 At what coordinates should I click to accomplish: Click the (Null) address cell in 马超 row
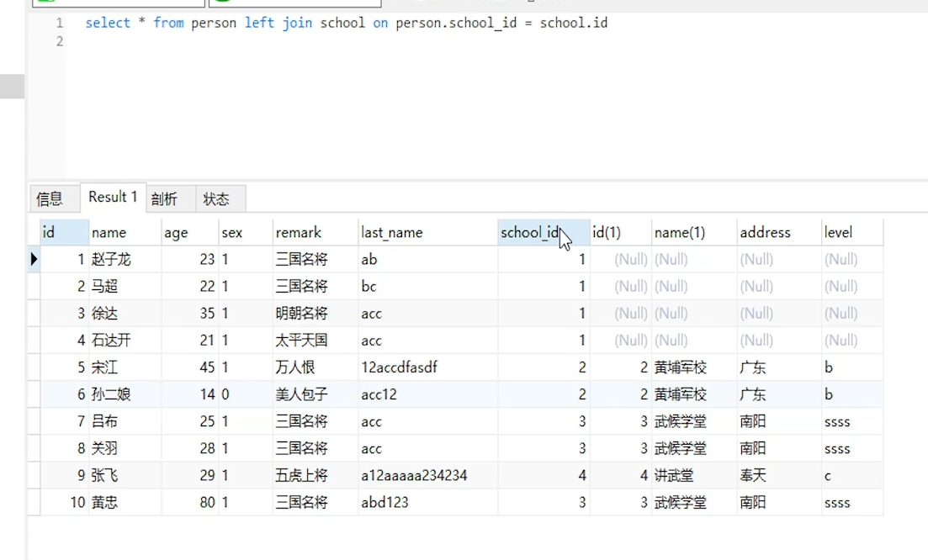(779, 286)
